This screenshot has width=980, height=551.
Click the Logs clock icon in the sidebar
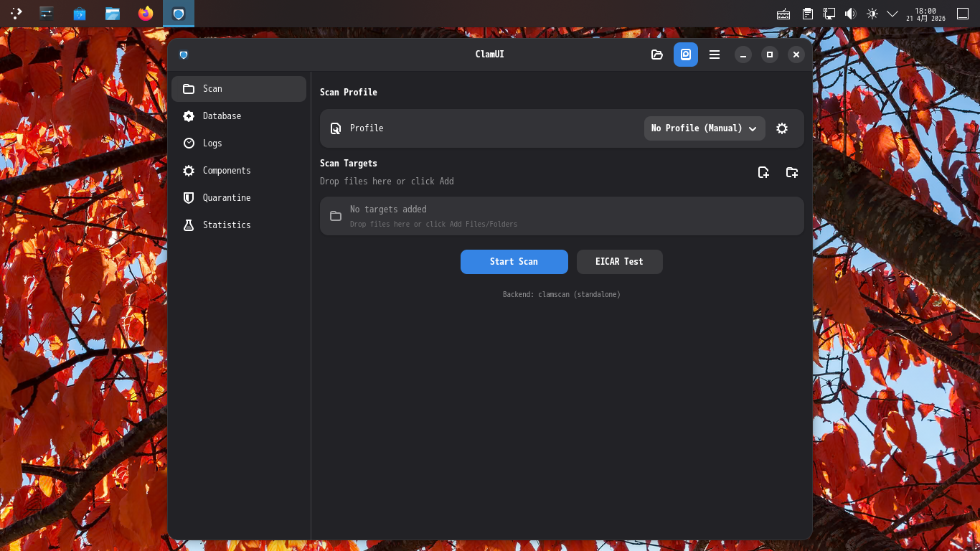(x=189, y=143)
